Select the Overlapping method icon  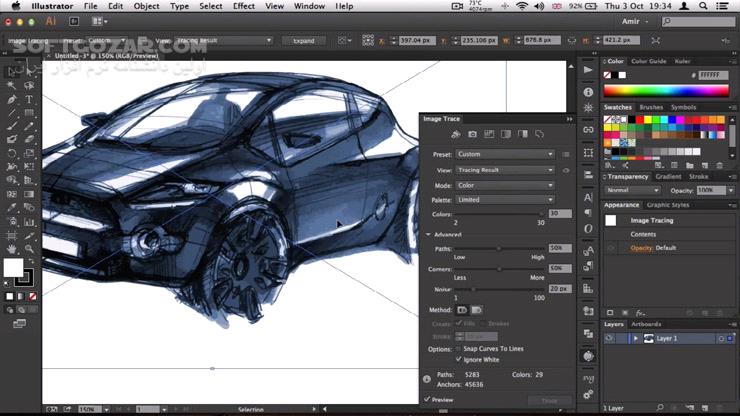[476, 310]
